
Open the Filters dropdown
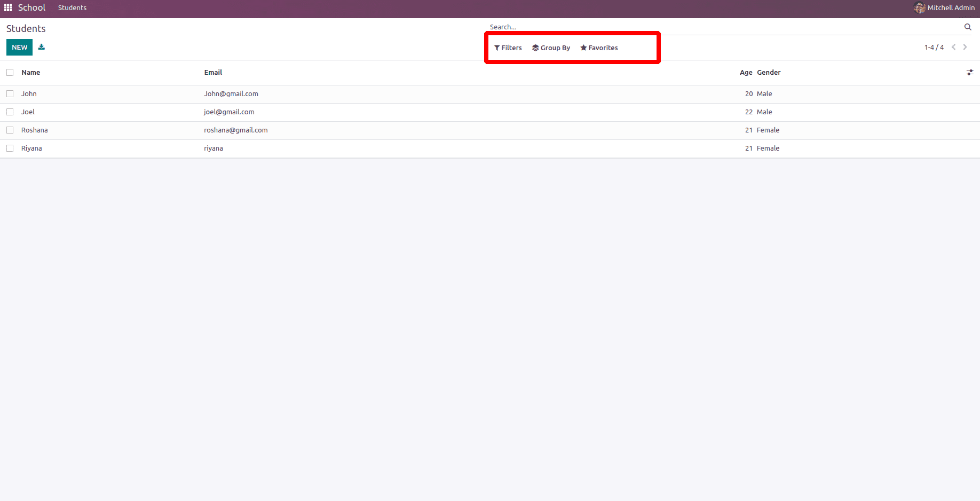point(508,48)
